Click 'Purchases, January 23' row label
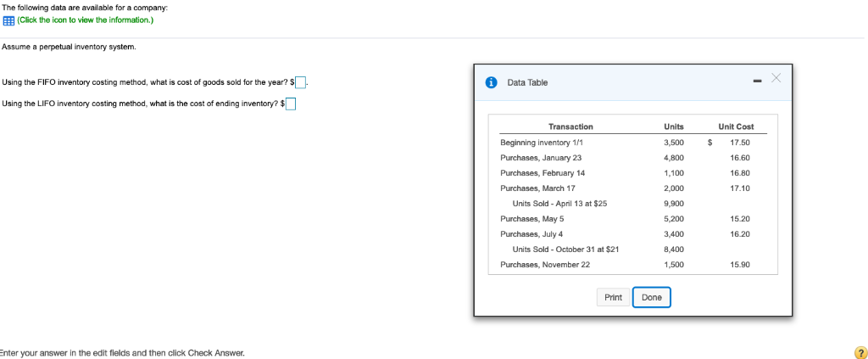This screenshot has width=868, height=359. [x=541, y=158]
